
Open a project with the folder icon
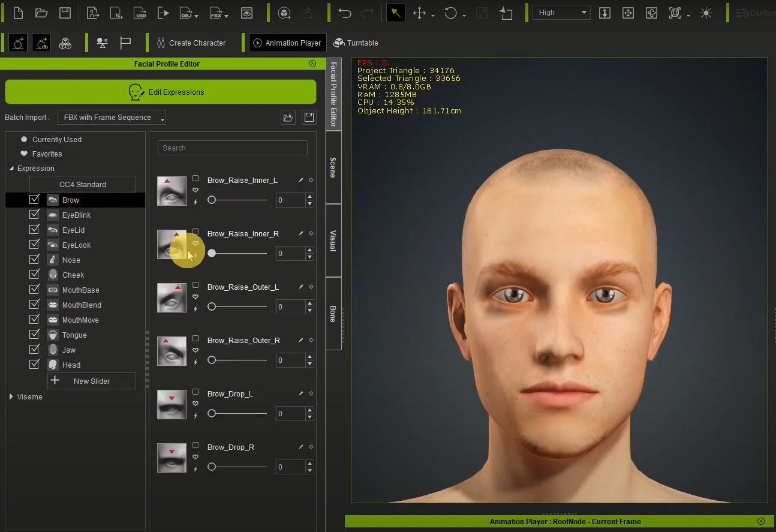(x=41, y=13)
